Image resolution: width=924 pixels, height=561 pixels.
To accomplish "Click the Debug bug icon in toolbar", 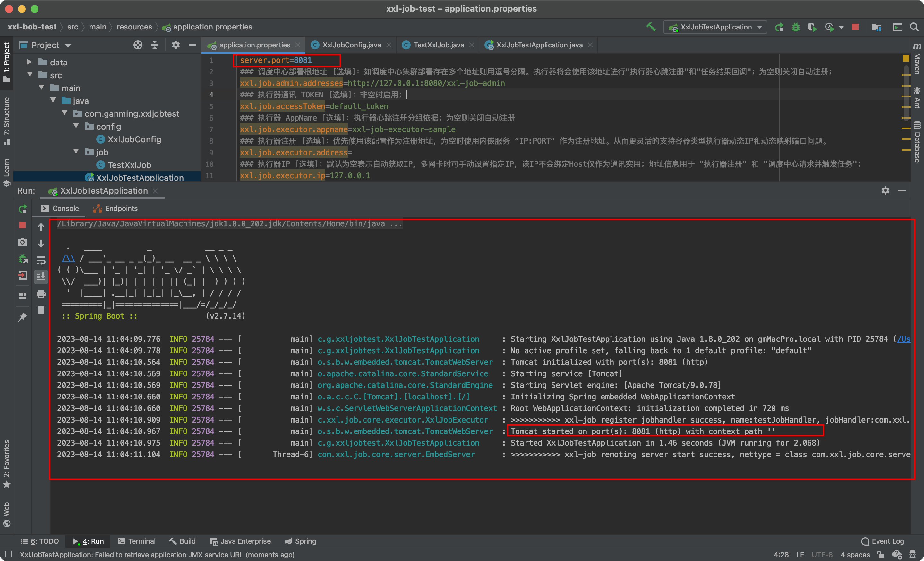I will (795, 27).
